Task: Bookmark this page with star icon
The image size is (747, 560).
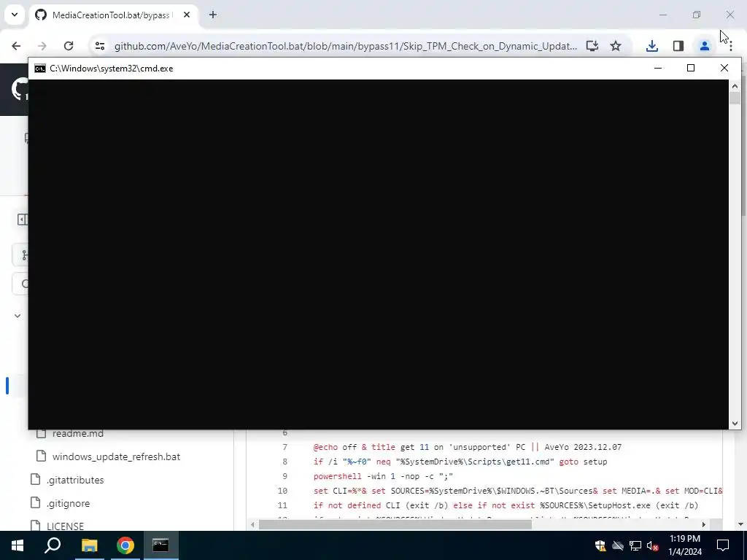Action: [x=616, y=46]
